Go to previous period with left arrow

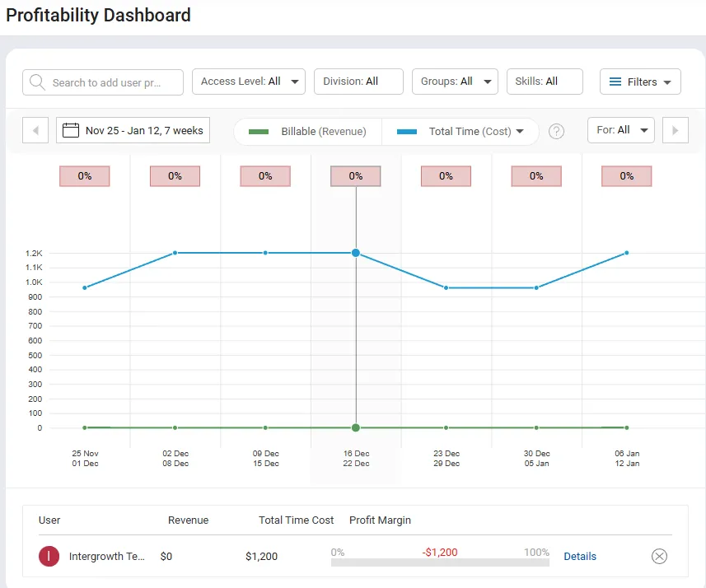pyautogui.click(x=35, y=129)
